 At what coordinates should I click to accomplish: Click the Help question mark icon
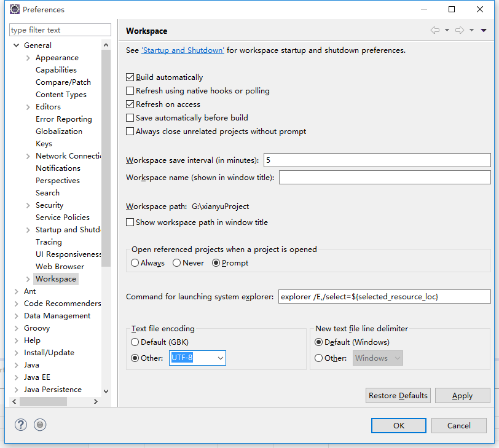[21, 425]
